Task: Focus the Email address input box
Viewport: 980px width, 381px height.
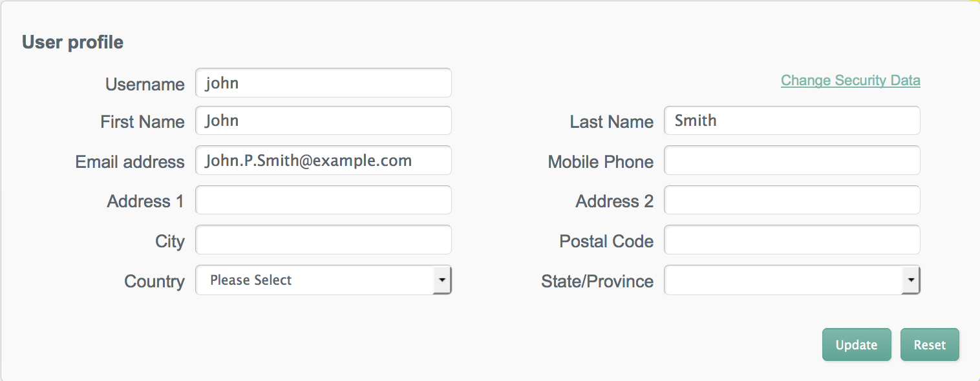Action: click(x=323, y=160)
